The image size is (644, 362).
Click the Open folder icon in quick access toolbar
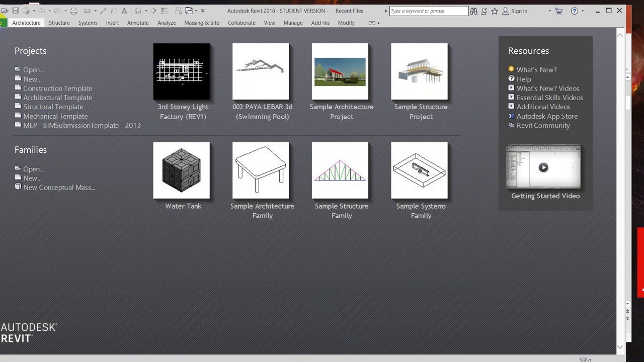(5, 11)
